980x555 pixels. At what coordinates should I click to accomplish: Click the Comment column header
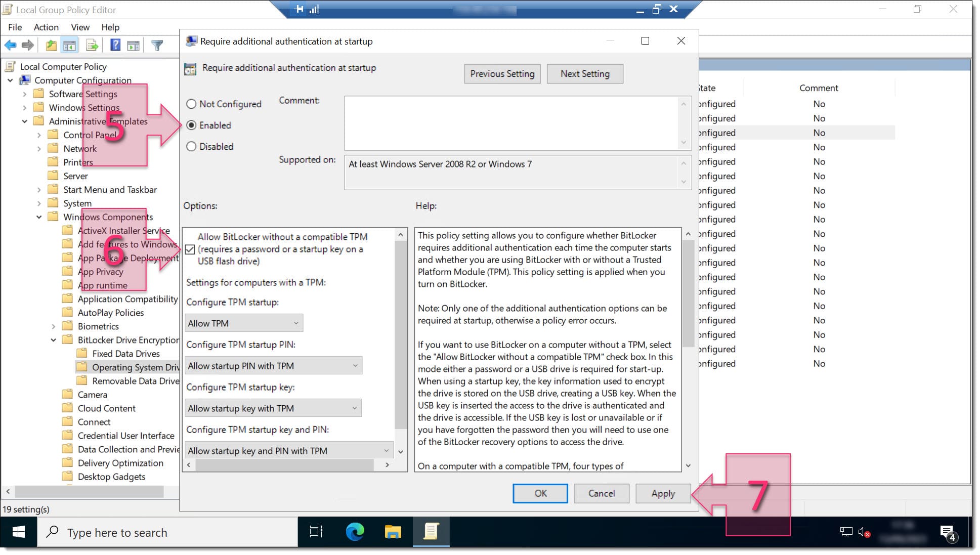point(819,88)
